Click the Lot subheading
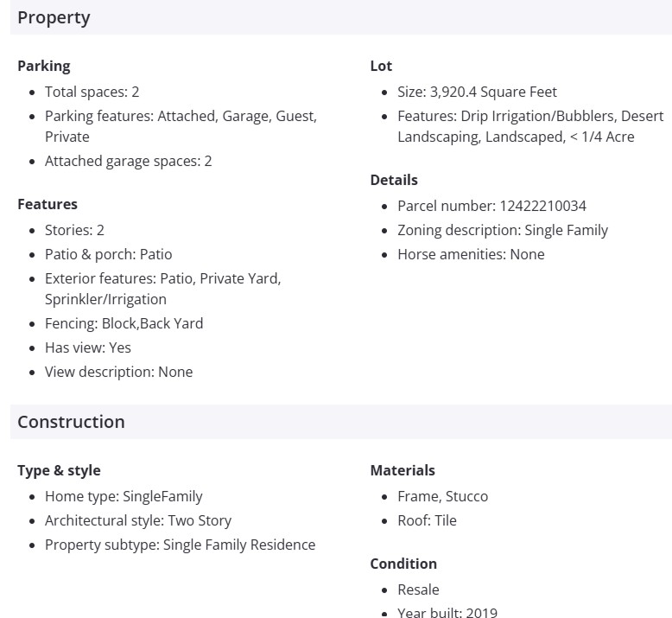Viewport: 672px width, 618px height. tap(381, 66)
